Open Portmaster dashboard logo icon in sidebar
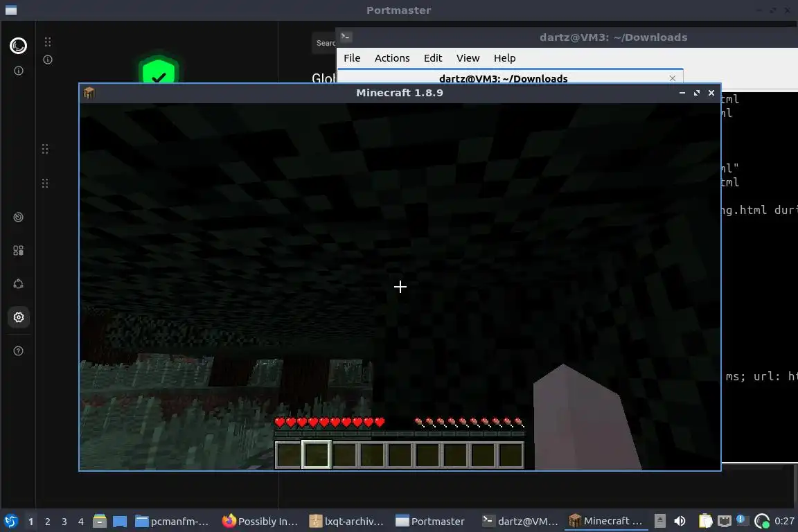Image resolution: width=798 pixels, height=532 pixels. click(18, 46)
